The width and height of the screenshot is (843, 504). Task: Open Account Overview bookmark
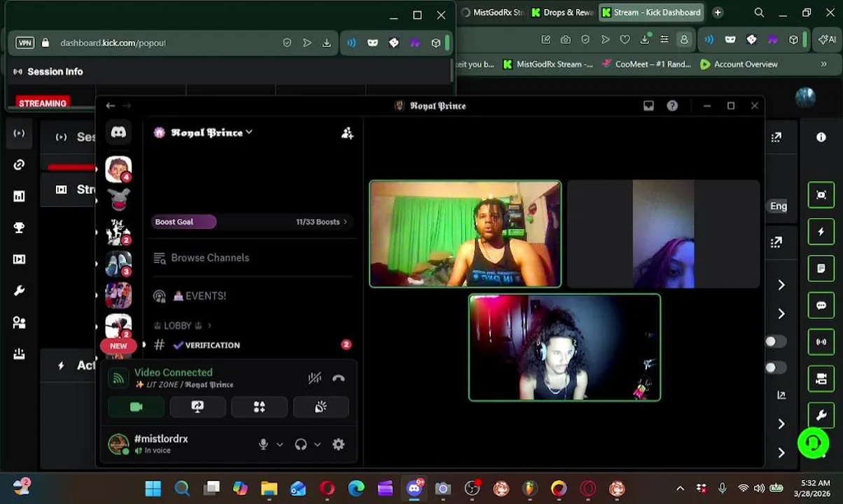tap(739, 64)
